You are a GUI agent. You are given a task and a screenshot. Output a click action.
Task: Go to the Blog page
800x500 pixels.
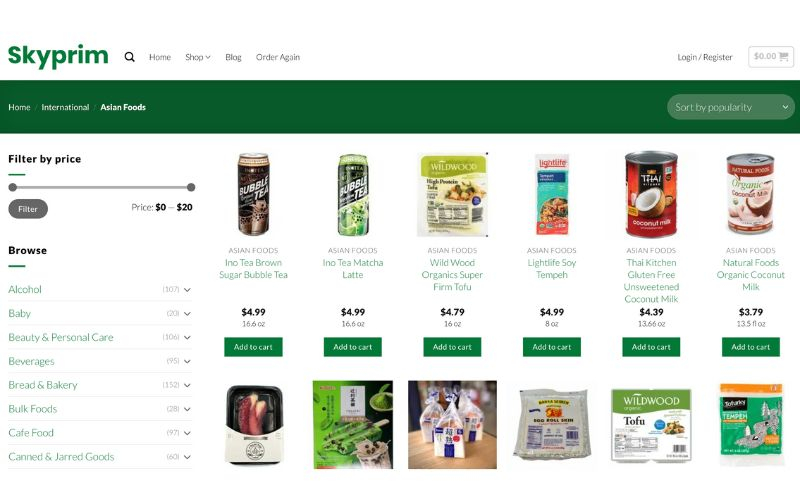233,57
